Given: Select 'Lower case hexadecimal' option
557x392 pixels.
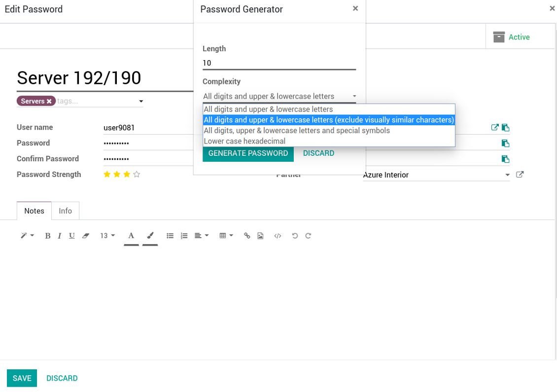Looking at the screenshot, I should coord(329,141).
